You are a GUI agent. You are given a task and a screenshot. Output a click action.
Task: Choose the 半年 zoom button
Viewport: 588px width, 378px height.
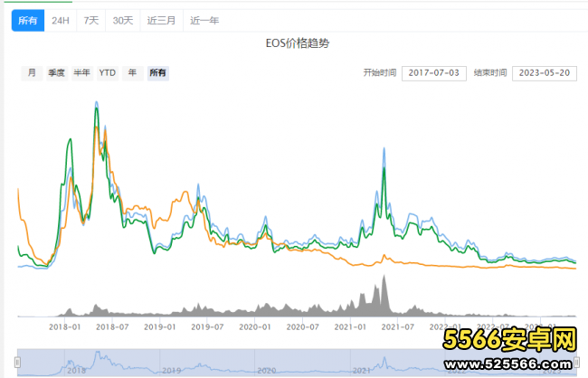(82, 72)
